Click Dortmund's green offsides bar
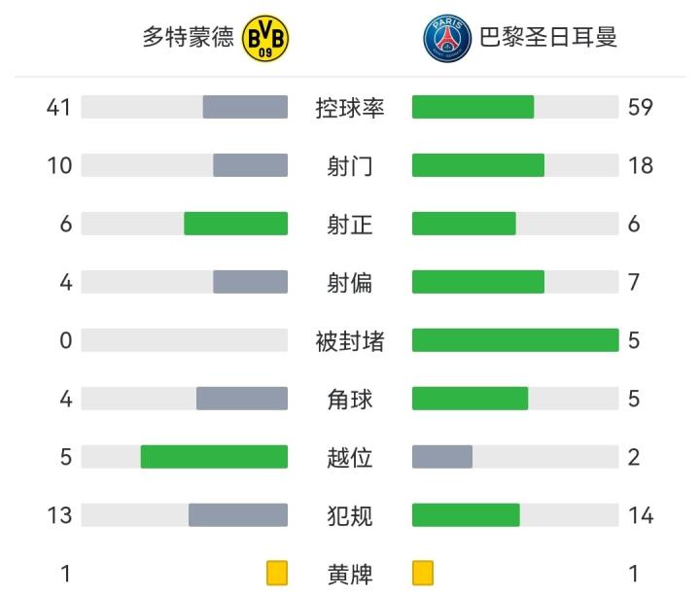This screenshot has height=596, width=700. coord(214,457)
